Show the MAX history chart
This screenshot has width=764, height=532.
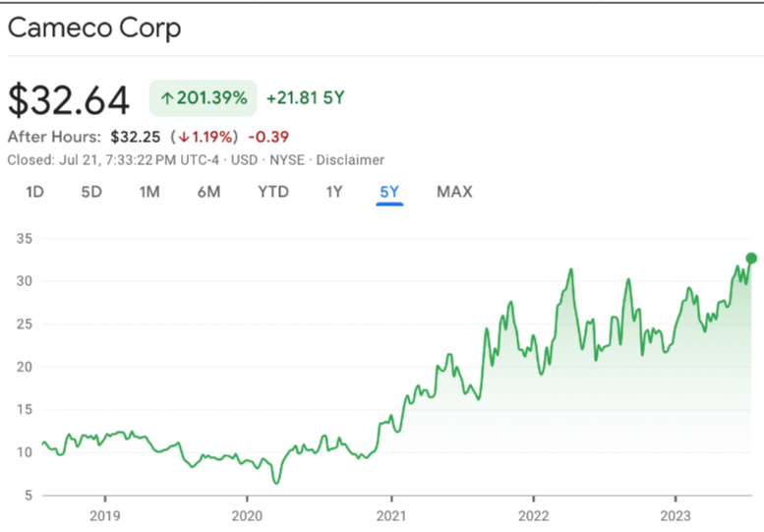tap(454, 192)
